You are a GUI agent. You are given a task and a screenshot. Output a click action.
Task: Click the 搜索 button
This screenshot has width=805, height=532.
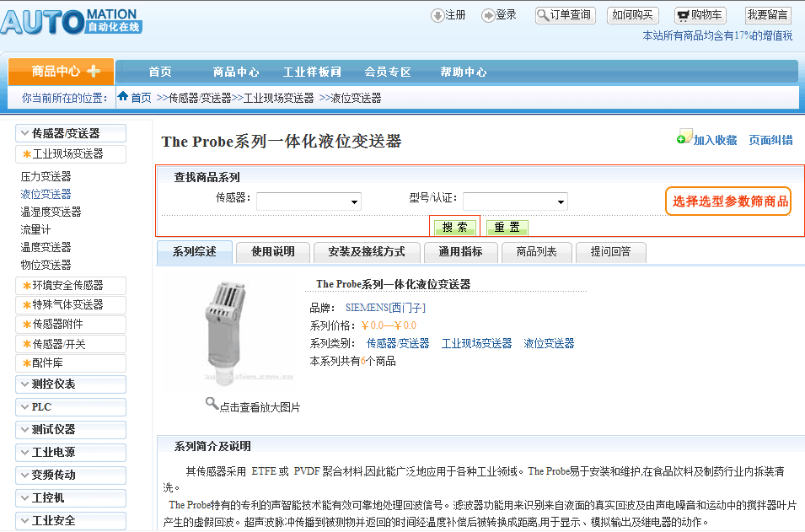point(455,228)
